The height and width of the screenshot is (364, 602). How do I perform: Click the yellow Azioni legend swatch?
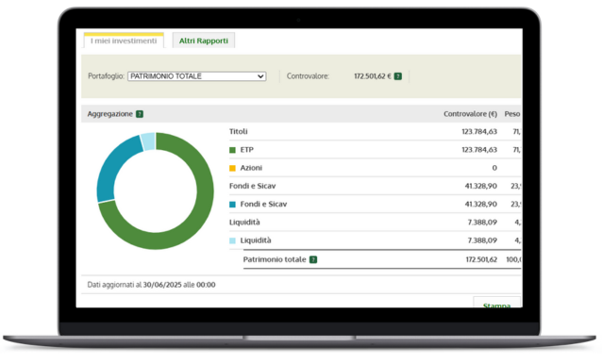click(x=232, y=168)
